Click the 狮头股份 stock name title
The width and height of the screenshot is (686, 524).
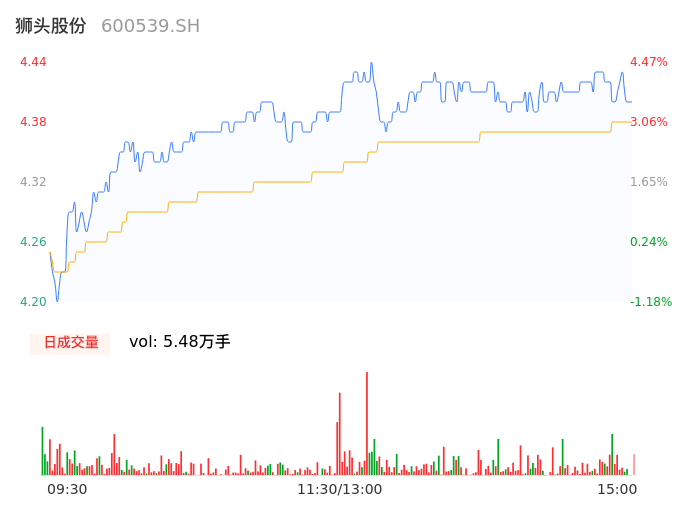[x=51, y=26]
